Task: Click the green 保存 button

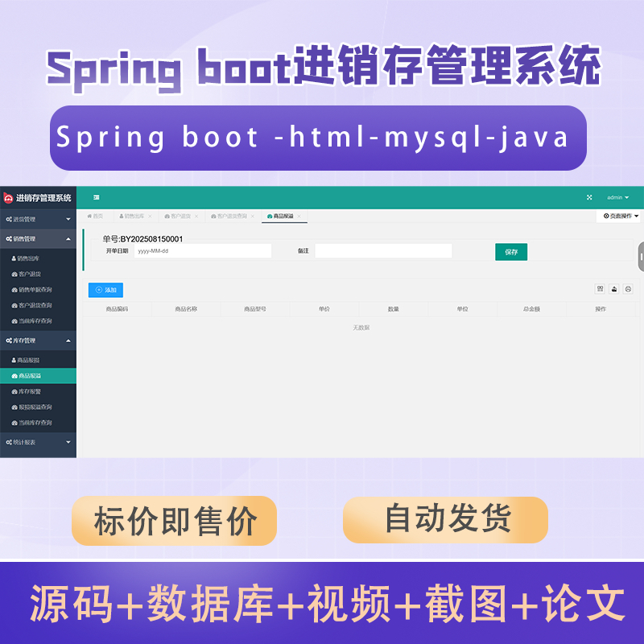Action: [x=511, y=252]
